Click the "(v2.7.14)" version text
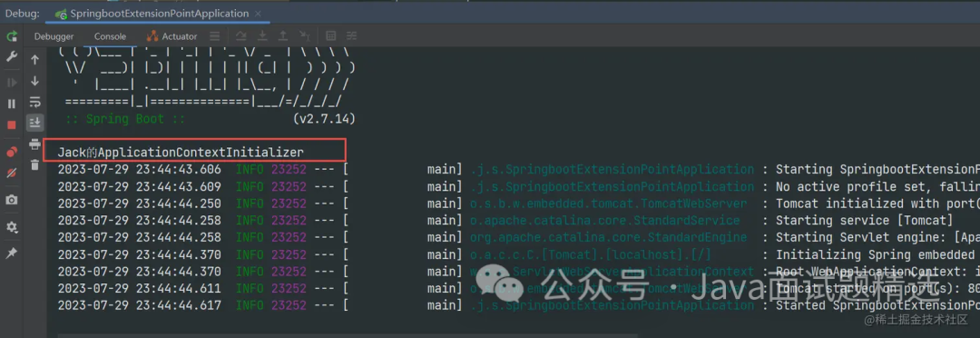The width and height of the screenshot is (980, 338). 324,119
